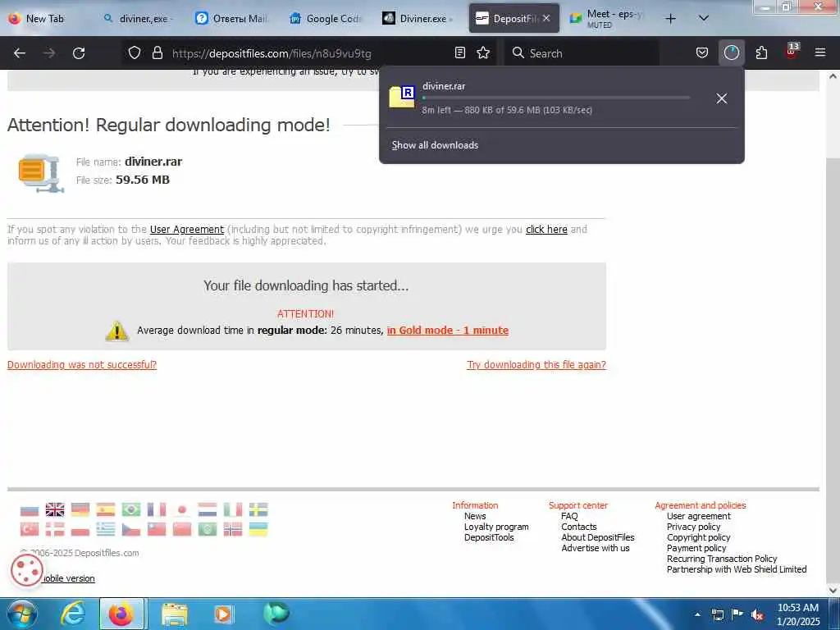Screen dimensions: 840x630
Task: Switch to the Google Code tab
Action: click(326, 18)
